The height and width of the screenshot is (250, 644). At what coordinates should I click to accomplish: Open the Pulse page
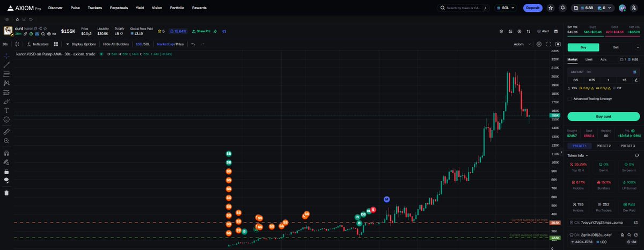(75, 8)
